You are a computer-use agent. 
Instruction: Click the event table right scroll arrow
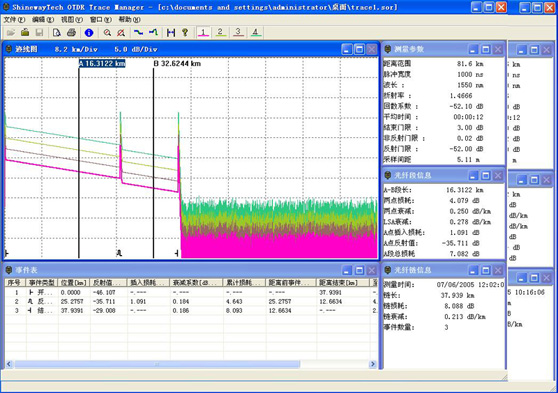[373, 364]
